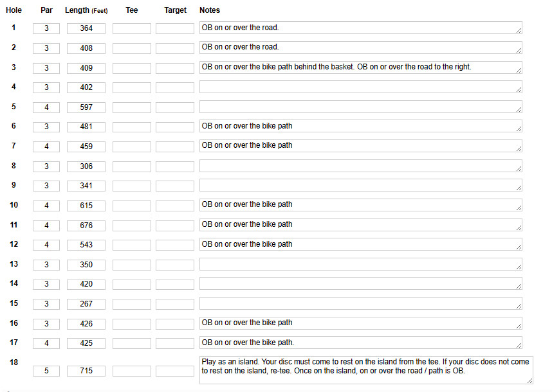The image size is (552, 392).
Task: Click the Par field for hole 12
Action: pyautogui.click(x=46, y=245)
